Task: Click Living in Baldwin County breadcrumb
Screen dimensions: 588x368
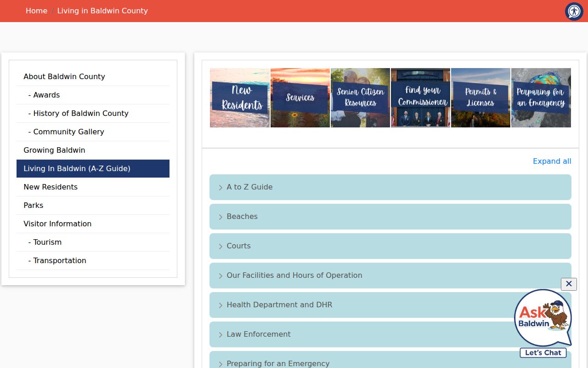Action: pos(102,11)
